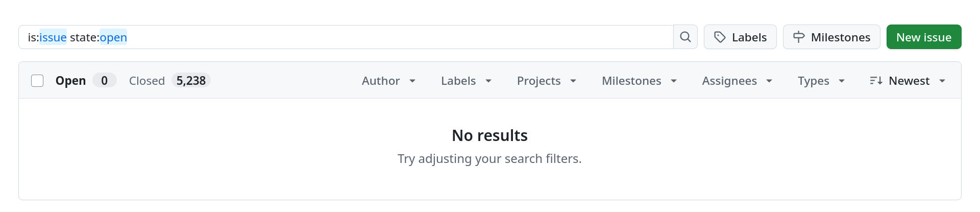Switch to the Open issues tab
The width and height of the screenshot is (980, 212).
(70, 81)
